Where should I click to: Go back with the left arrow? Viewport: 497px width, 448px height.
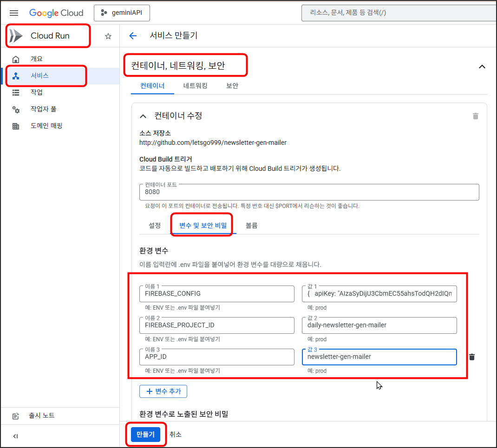click(133, 36)
